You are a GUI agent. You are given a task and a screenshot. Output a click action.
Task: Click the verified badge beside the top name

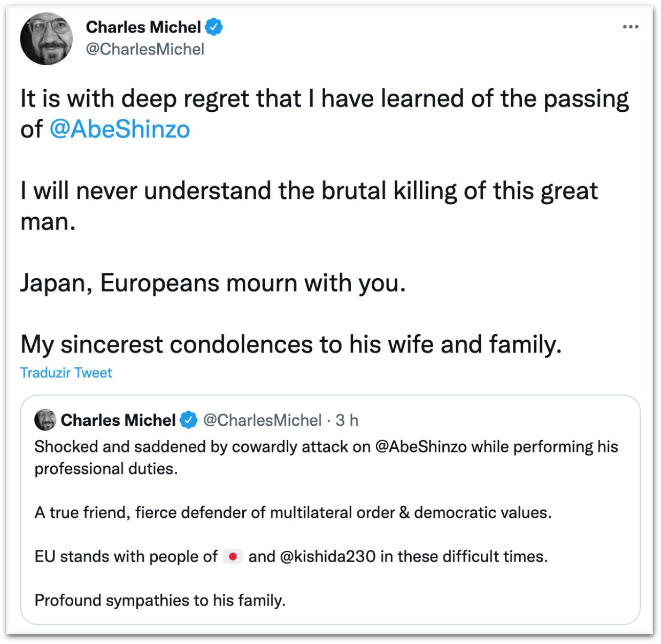click(x=214, y=27)
